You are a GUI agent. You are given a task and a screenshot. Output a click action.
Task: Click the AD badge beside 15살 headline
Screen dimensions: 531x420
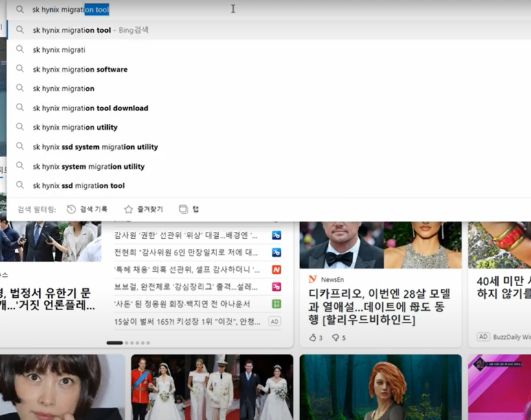click(x=275, y=321)
